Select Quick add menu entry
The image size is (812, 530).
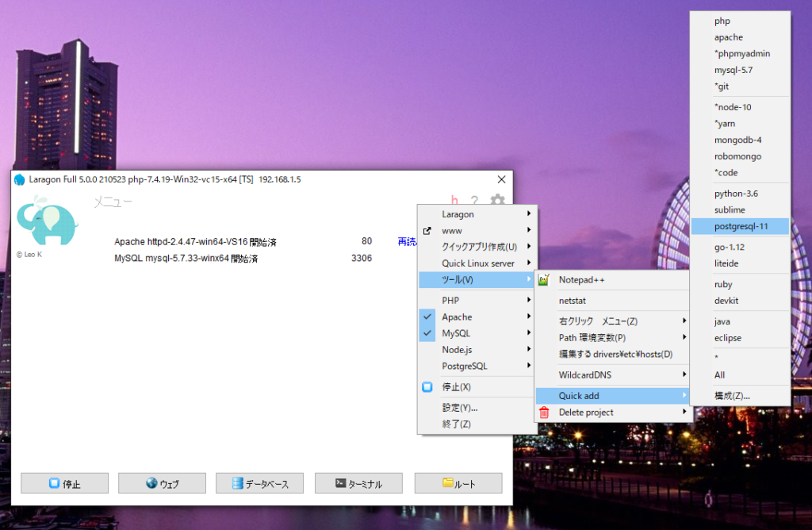pos(613,396)
